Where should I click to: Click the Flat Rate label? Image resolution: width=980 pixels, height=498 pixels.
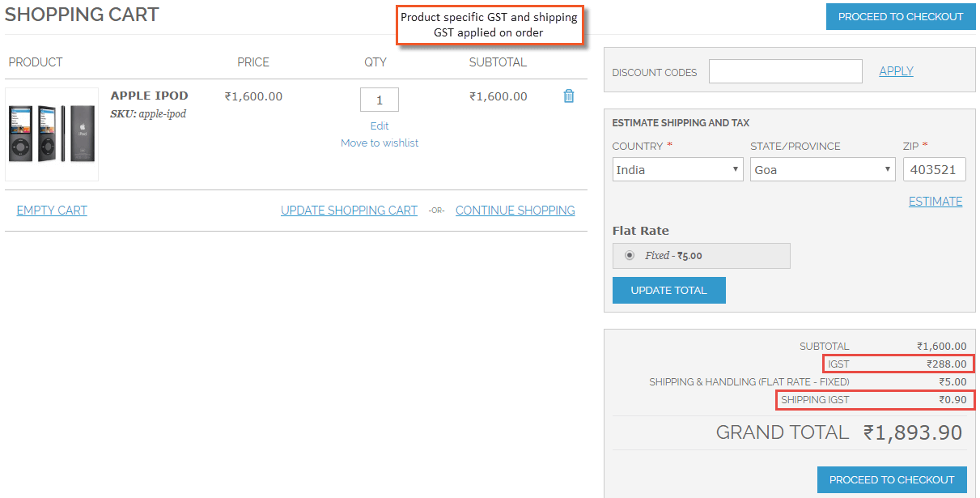pyautogui.click(x=641, y=231)
